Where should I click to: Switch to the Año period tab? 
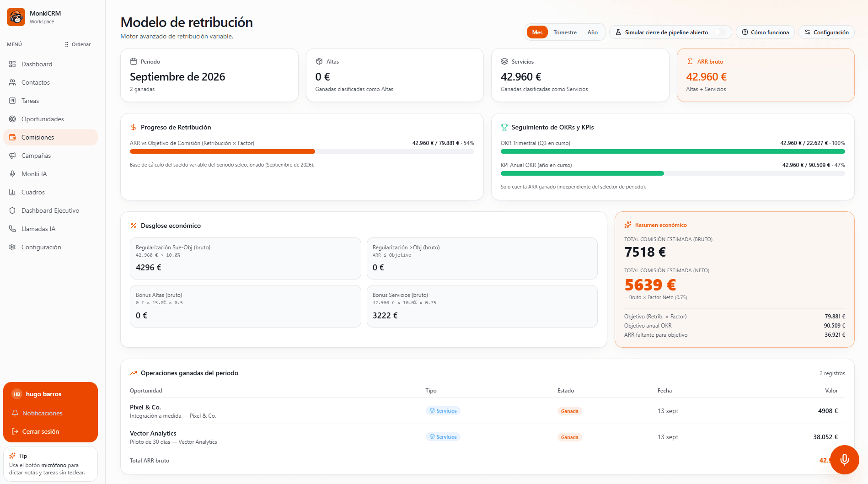[x=593, y=32]
